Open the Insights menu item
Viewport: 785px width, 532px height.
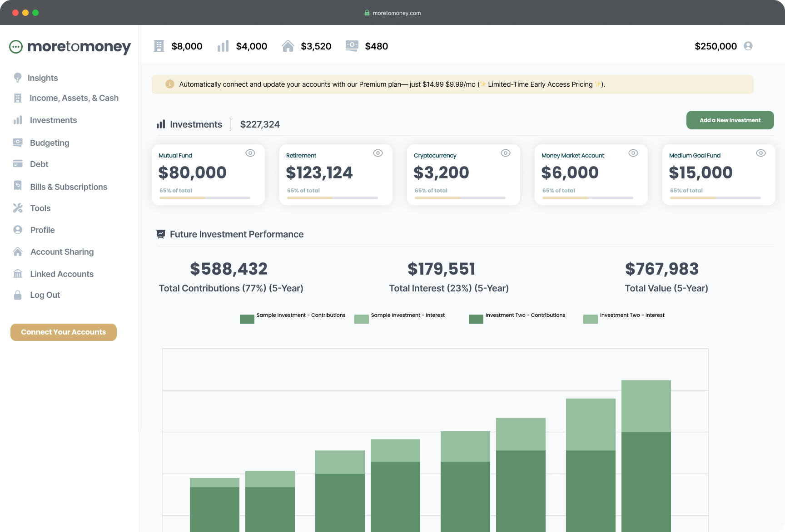(43, 78)
